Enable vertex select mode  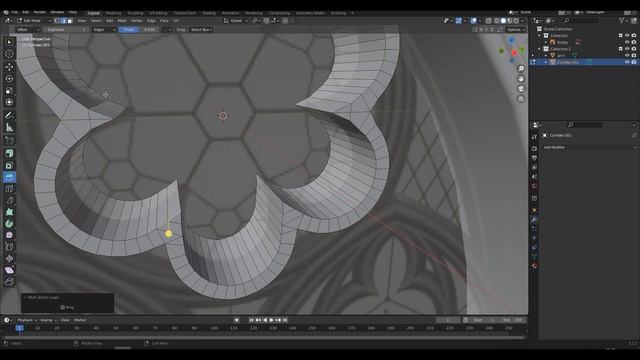(x=57, y=21)
